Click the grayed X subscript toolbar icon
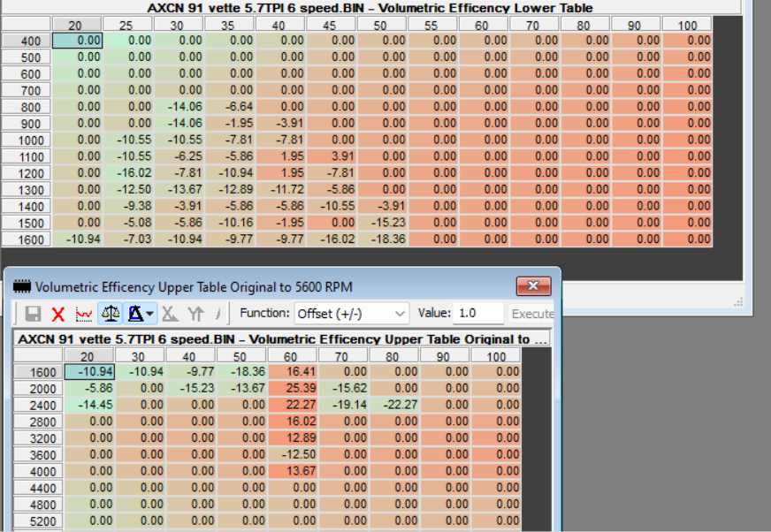The height and width of the screenshot is (532, 771). (x=170, y=314)
